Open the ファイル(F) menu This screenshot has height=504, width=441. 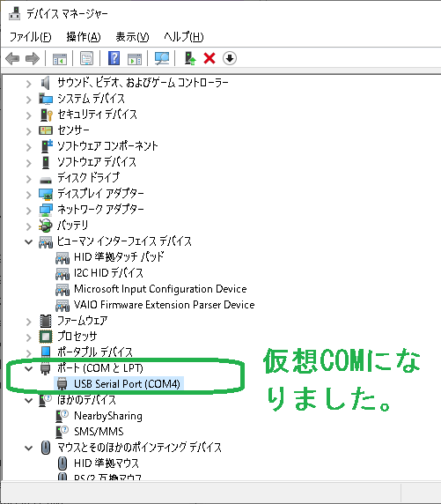coord(30,37)
